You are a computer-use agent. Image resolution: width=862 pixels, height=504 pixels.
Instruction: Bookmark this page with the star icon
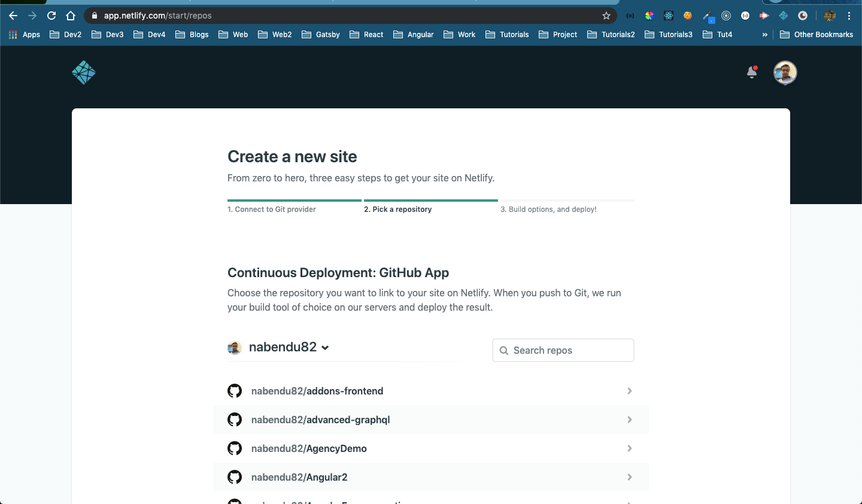coord(606,16)
